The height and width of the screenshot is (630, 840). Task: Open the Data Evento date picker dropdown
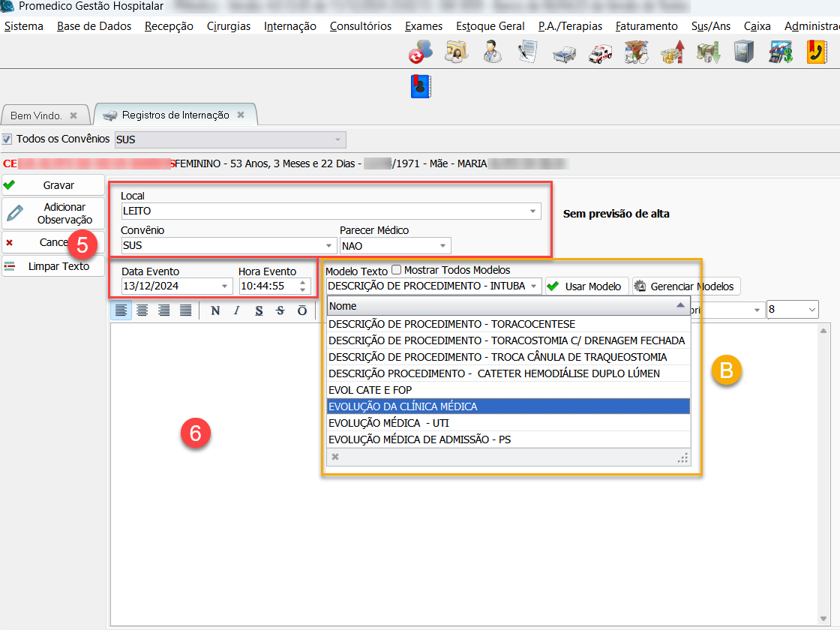tap(226, 286)
